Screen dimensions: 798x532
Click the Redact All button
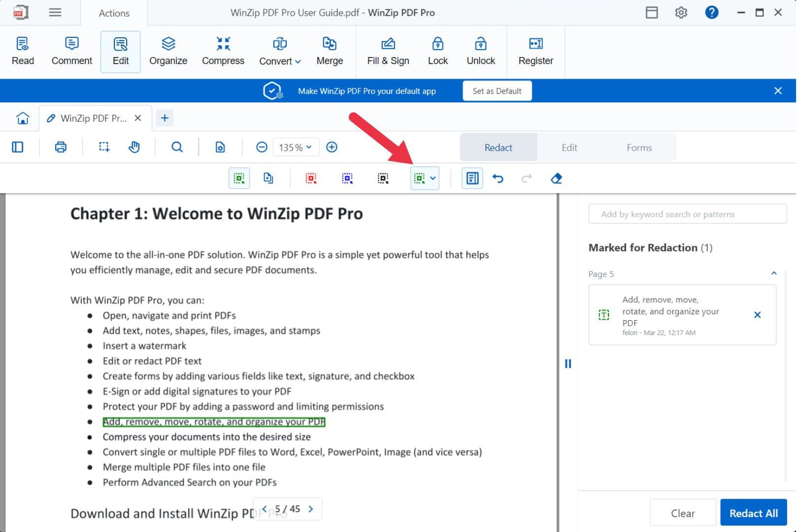click(753, 513)
